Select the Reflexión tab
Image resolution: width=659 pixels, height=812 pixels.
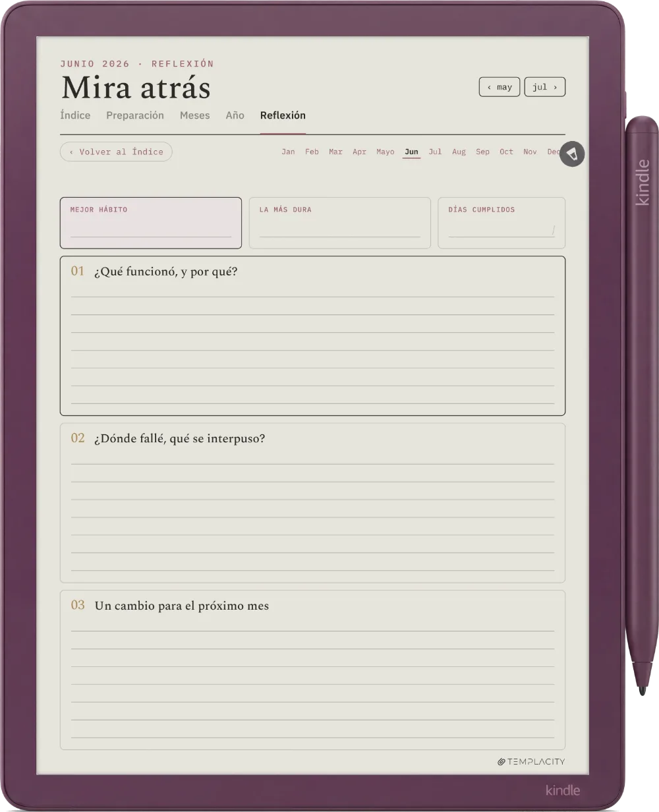[283, 115]
